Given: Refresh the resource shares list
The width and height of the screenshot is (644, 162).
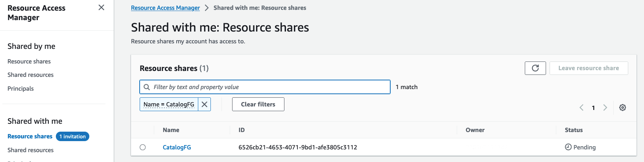Looking at the screenshot, I should (x=535, y=68).
